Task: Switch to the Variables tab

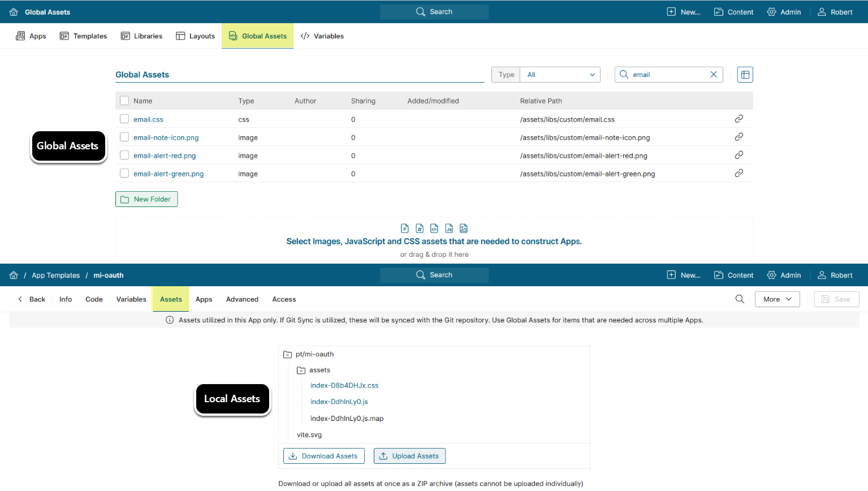Action: click(322, 36)
